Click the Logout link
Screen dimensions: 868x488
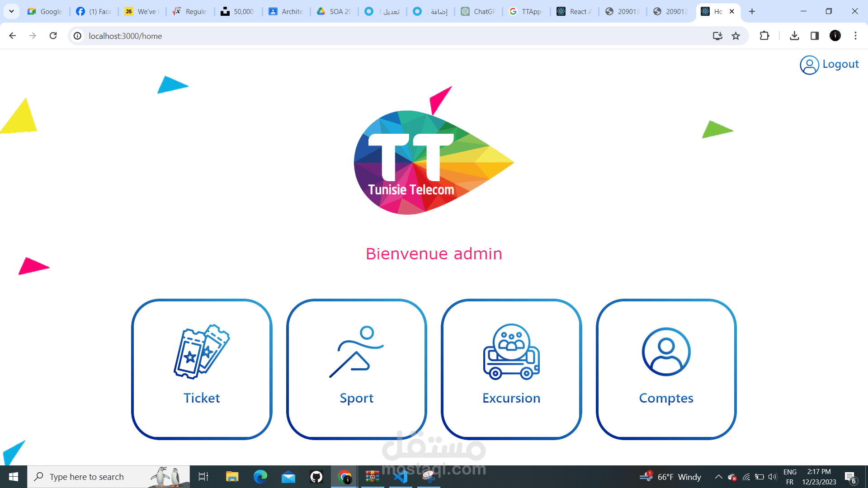coord(840,64)
